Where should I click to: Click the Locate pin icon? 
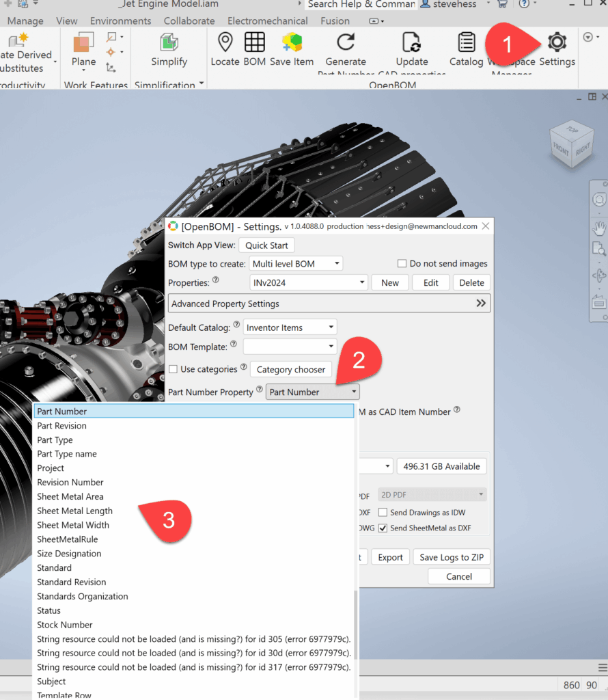click(225, 42)
